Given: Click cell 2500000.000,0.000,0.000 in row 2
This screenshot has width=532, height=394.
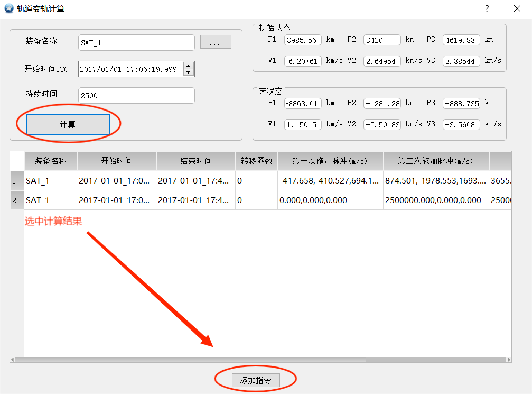Looking at the screenshot, I should (436, 200).
